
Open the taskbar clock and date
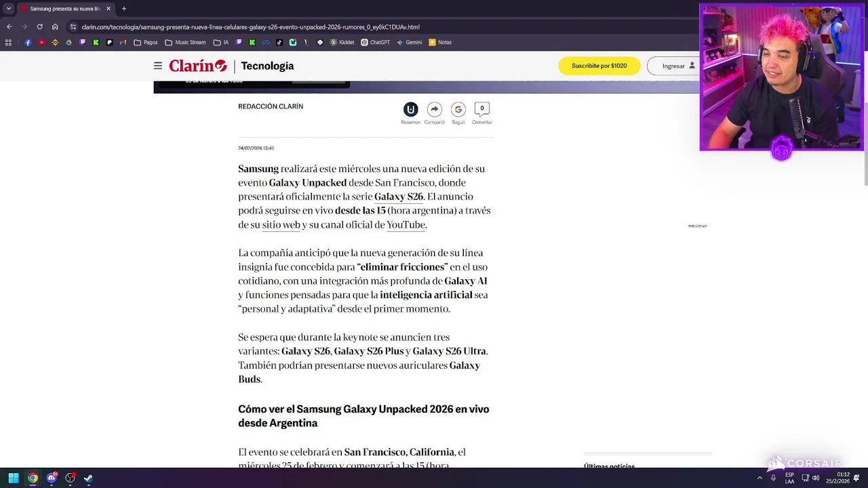(x=838, y=478)
